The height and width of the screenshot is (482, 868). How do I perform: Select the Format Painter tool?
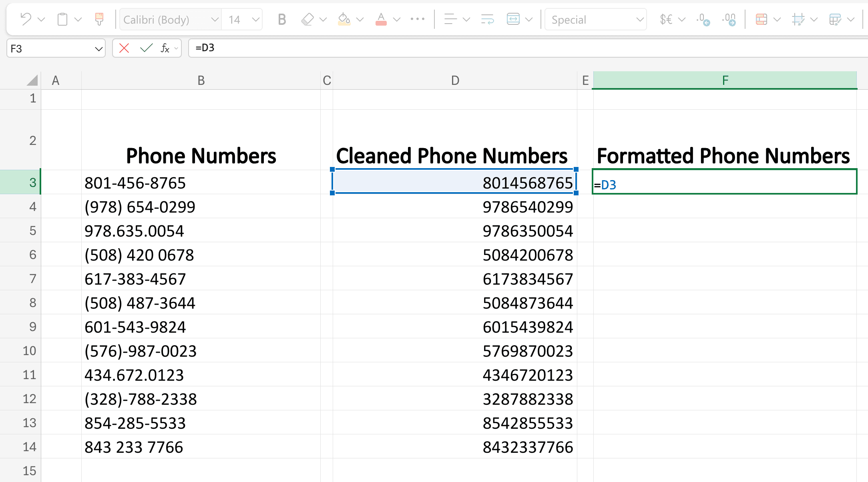coord(98,18)
